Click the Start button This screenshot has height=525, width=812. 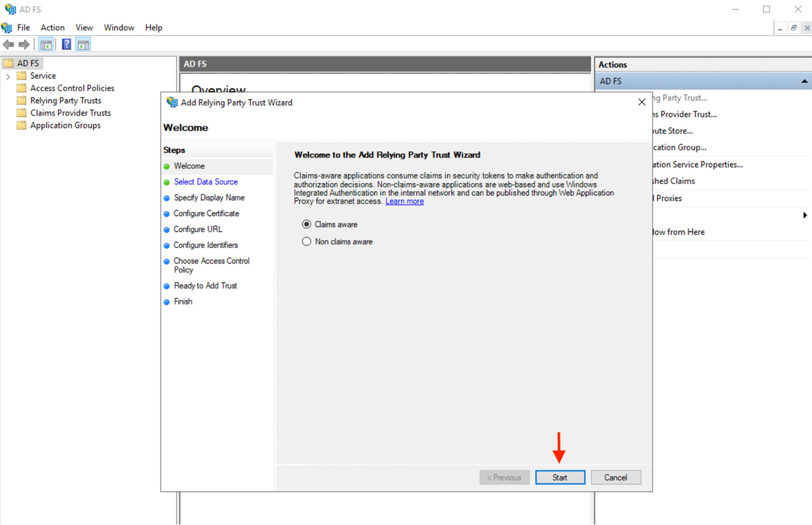pos(560,477)
